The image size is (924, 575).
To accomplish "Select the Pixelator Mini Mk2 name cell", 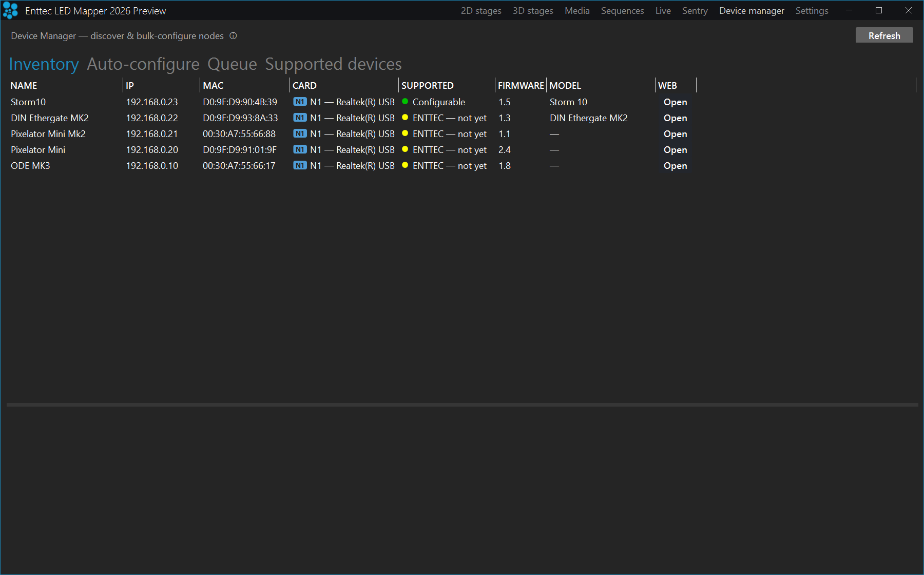I will click(48, 134).
